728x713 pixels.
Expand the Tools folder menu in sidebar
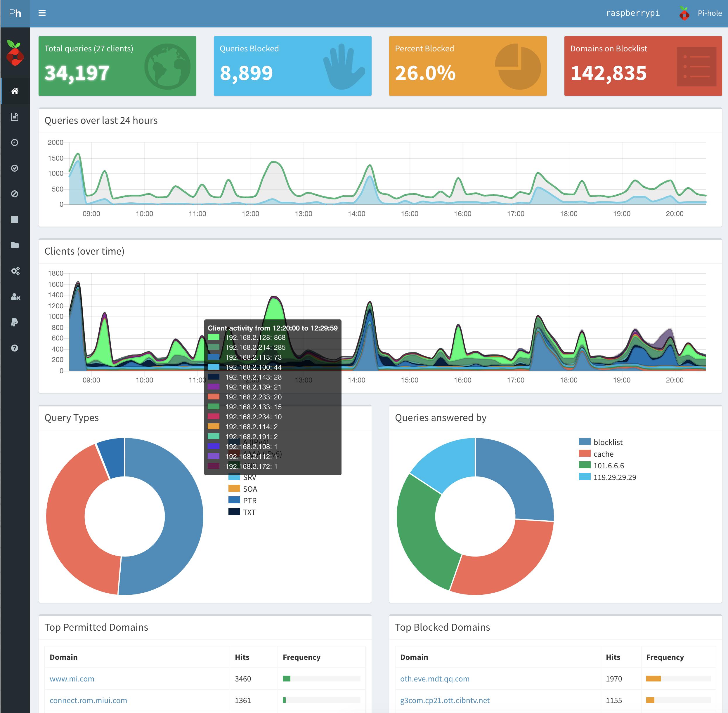15,245
